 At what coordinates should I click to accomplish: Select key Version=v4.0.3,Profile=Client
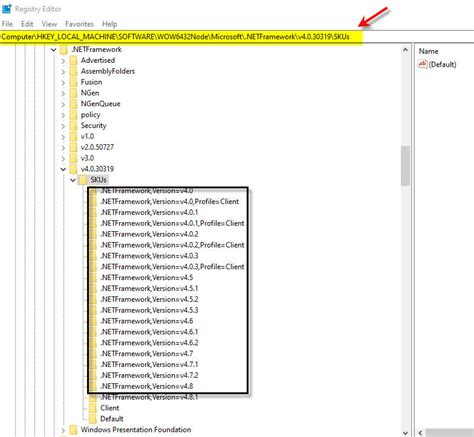[172, 267]
